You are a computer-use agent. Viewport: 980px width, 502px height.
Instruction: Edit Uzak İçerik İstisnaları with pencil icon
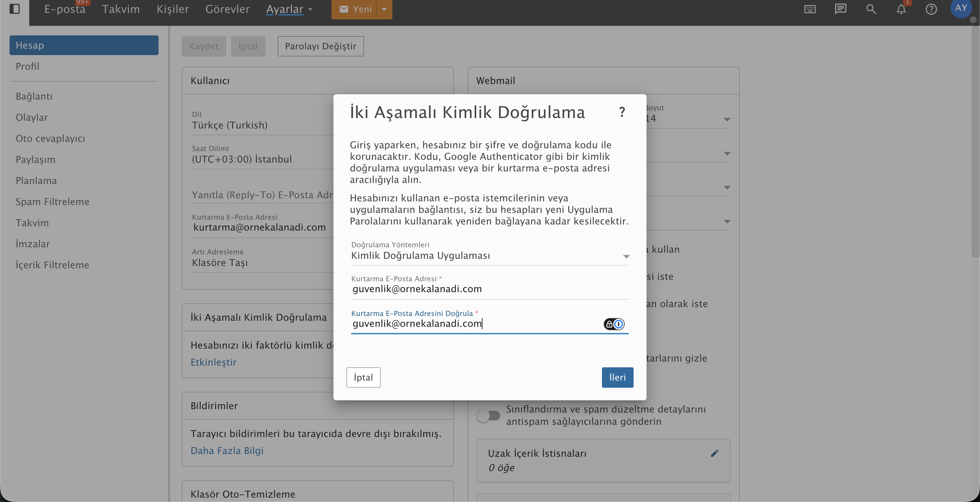pos(715,453)
